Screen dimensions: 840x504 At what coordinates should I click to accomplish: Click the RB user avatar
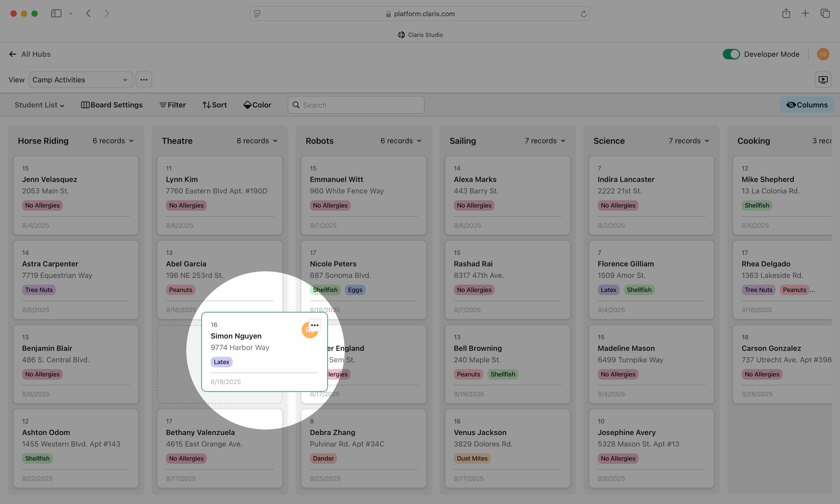823,54
